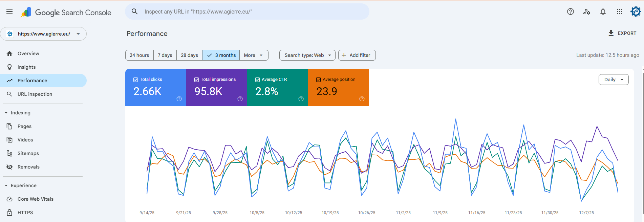The image size is (644, 222).
Task: Click the 10/5/25 date on chart axis
Action: tap(257, 213)
